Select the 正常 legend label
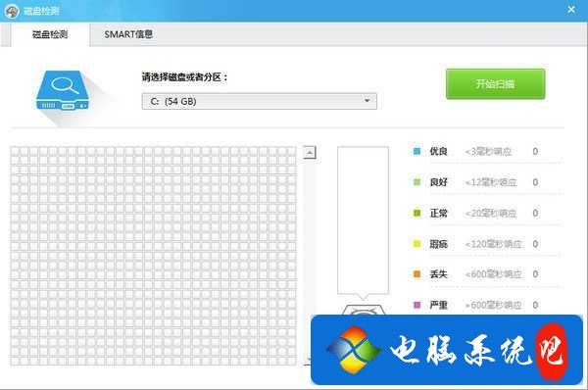588x390 pixels. [438, 213]
